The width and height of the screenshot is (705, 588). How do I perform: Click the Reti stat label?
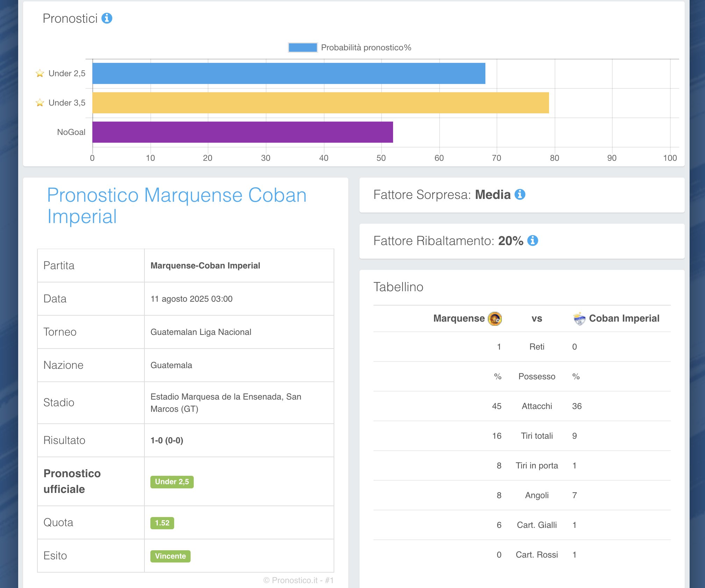[x=537, y=347]
